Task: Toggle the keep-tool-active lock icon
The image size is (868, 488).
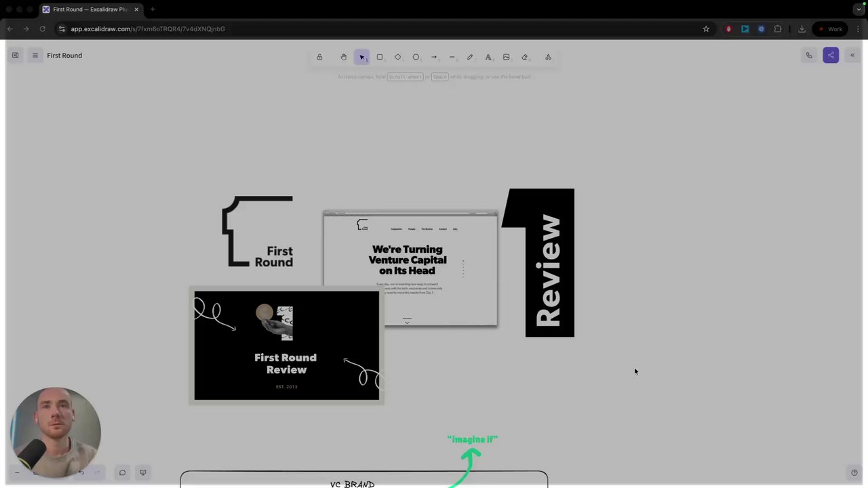Action: coord(319,57)
